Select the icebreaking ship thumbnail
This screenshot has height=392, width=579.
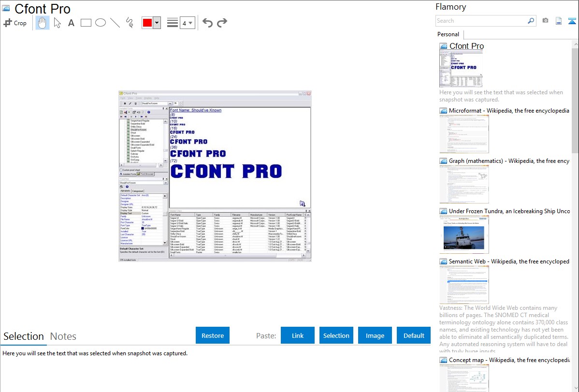[464, 234]
